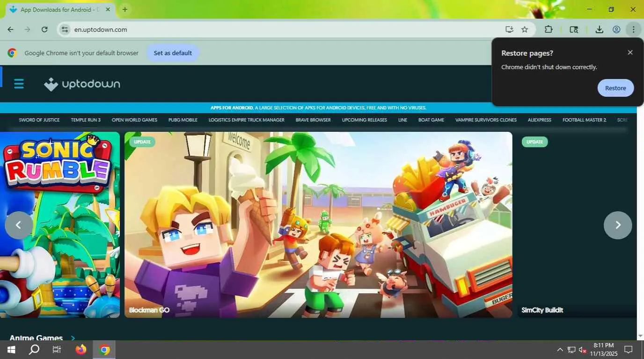Image resolution: width=644 pixels, height=359 pixels.
Task: Open the Uptodown hamburger menu
Action: coord(19,84)
